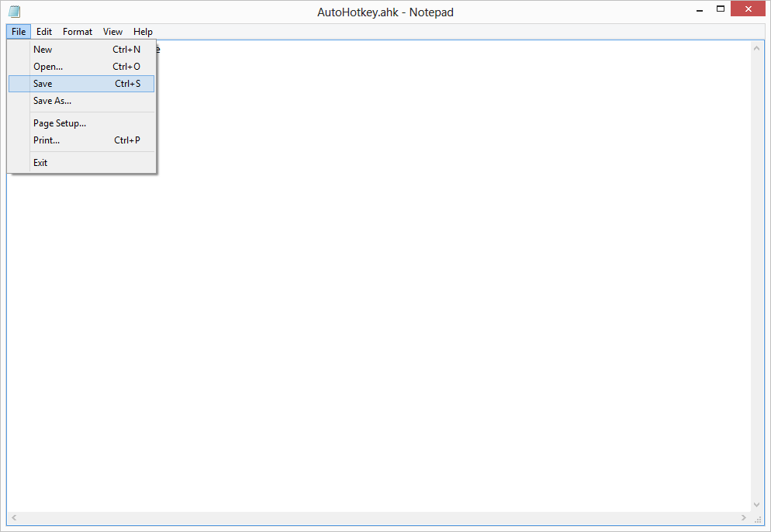Choose New from the File menu

(81, 49)
